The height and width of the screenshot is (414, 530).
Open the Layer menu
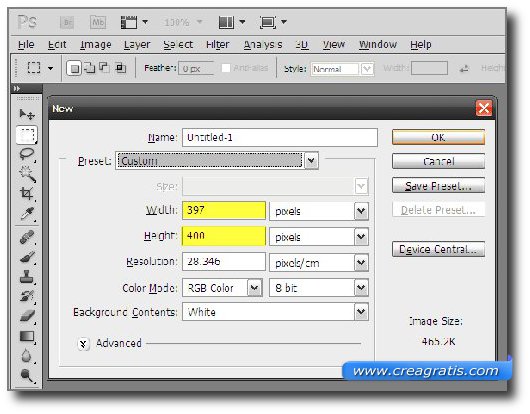pyautogui.click(x=137, y=45)
